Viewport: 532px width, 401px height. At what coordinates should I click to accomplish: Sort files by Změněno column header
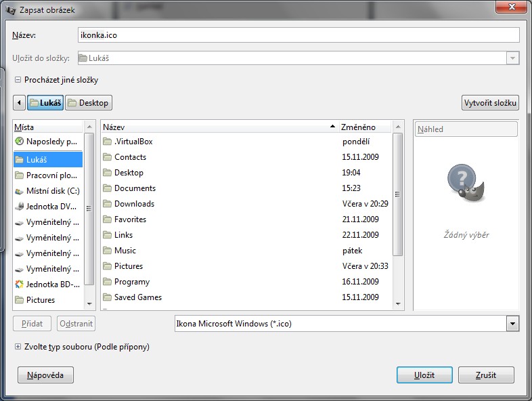(365, 127)
